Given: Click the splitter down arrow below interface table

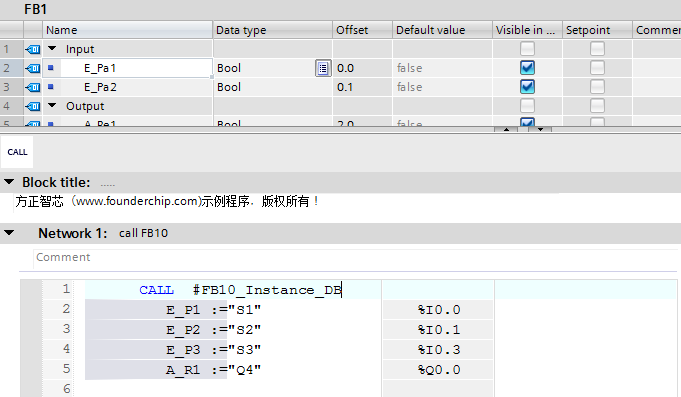Looking at the screenshot, I should click(540, 129).
